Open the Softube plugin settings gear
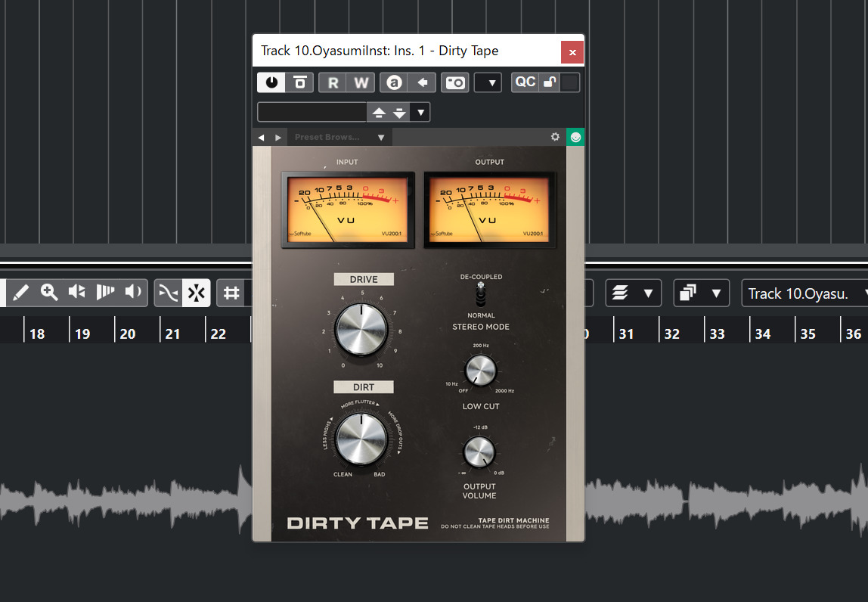868x602 pixels. click(x=555, y=137)
